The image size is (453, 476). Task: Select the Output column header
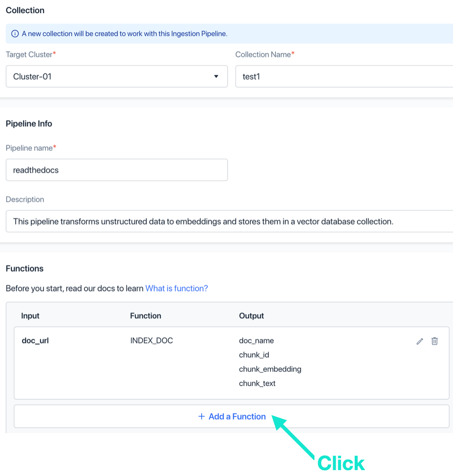pos(251,316)
